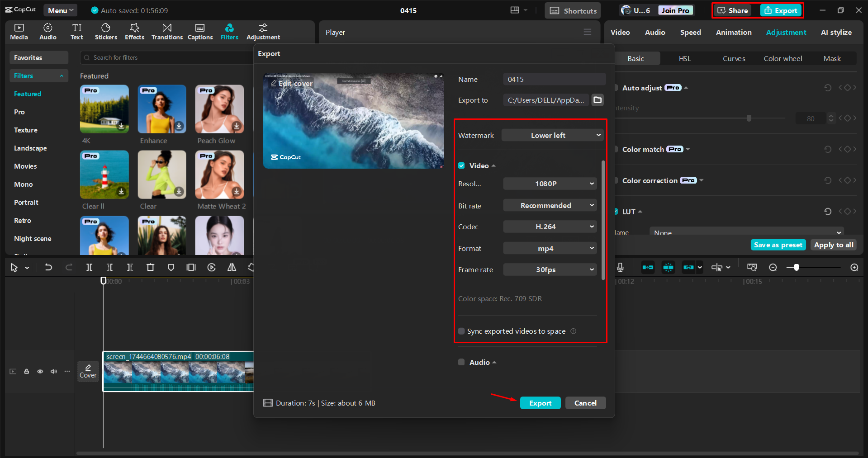This screenshot has width=868, height=458.
Task: Open the Transitions panel
Action: point(166,32)
